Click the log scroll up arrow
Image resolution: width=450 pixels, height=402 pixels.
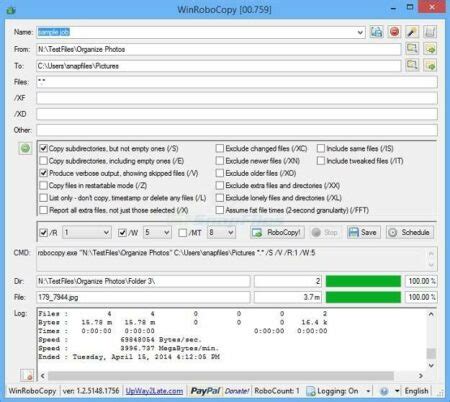(x=431, y=314)
